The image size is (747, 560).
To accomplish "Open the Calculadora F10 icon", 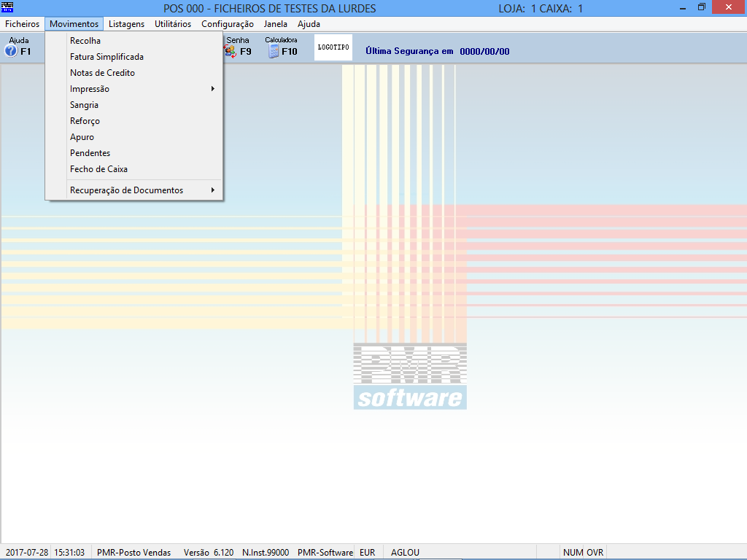I will click(274, 51).
